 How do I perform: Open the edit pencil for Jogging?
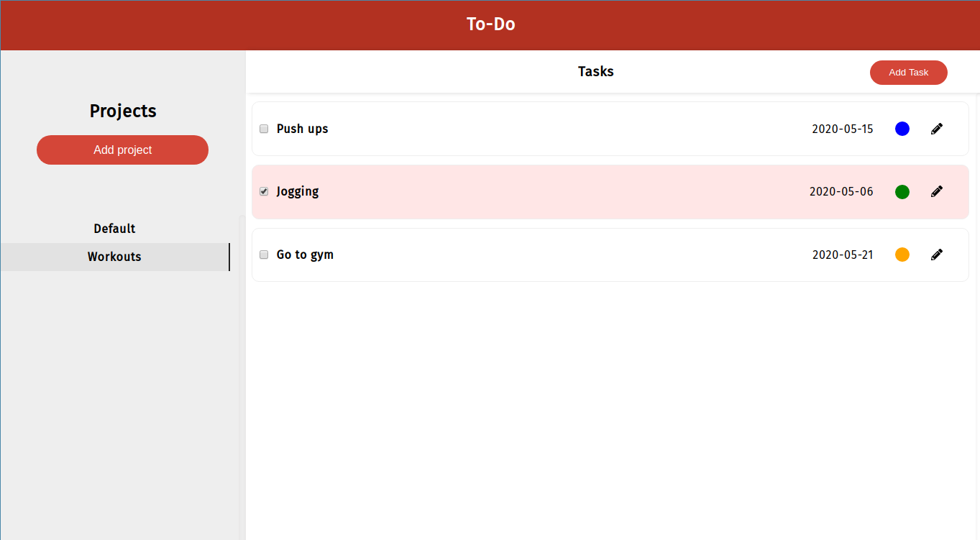pyautogui.click(x=936, y=191)
